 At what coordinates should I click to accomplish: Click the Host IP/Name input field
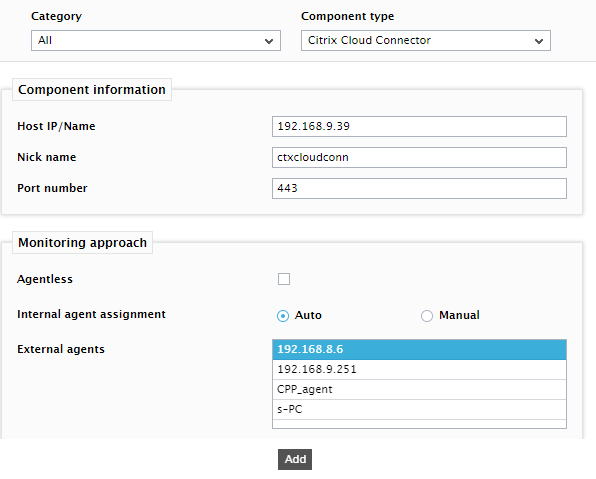[x=419, y=127]
